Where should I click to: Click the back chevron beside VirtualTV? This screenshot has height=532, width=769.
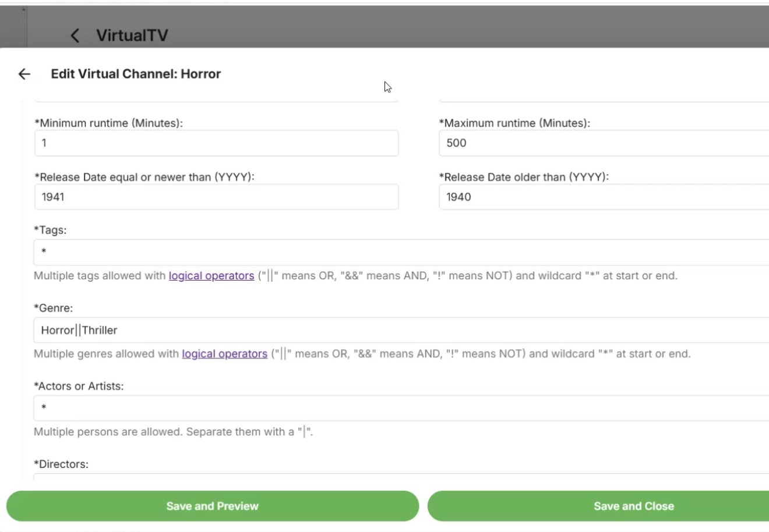tap(75, 36)
